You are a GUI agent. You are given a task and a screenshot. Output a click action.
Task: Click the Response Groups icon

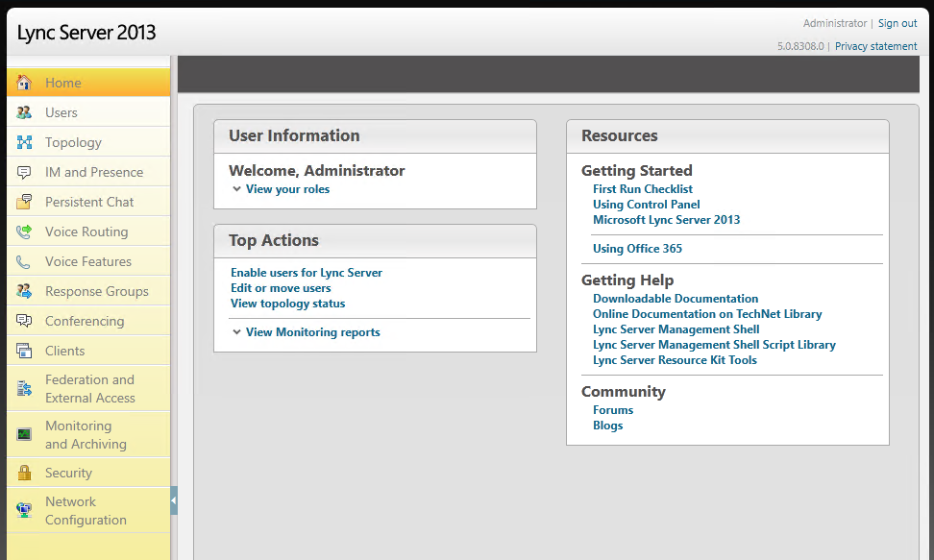click(x=24, y=291)
